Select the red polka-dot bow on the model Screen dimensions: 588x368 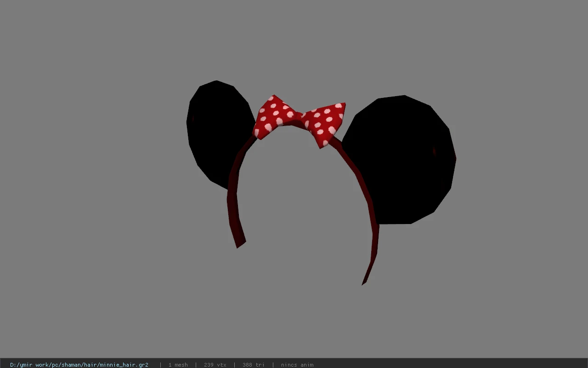click(299, 121)
